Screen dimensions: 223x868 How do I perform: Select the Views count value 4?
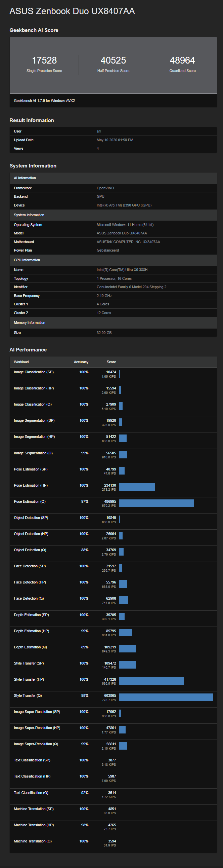(97, 149)
